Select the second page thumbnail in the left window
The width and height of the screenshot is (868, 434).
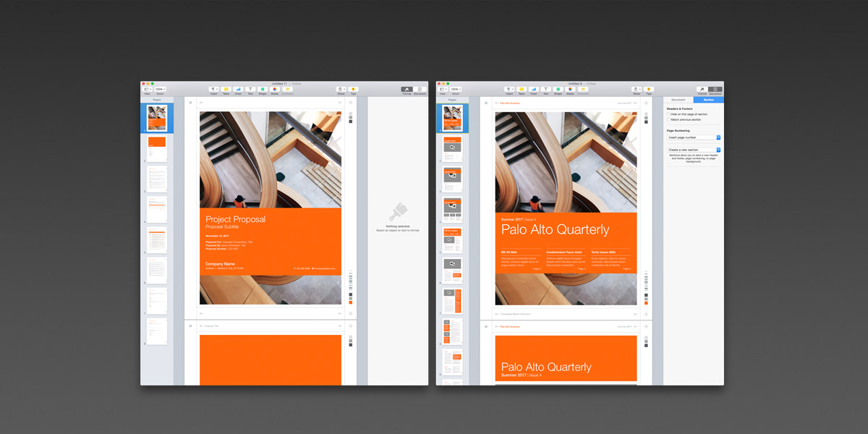(157, 149)
